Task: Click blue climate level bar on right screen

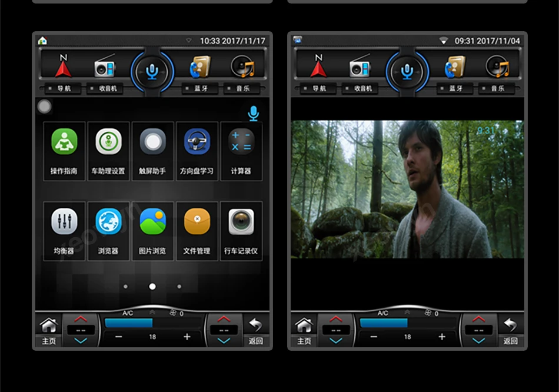Action: click(x=384, y=323)
